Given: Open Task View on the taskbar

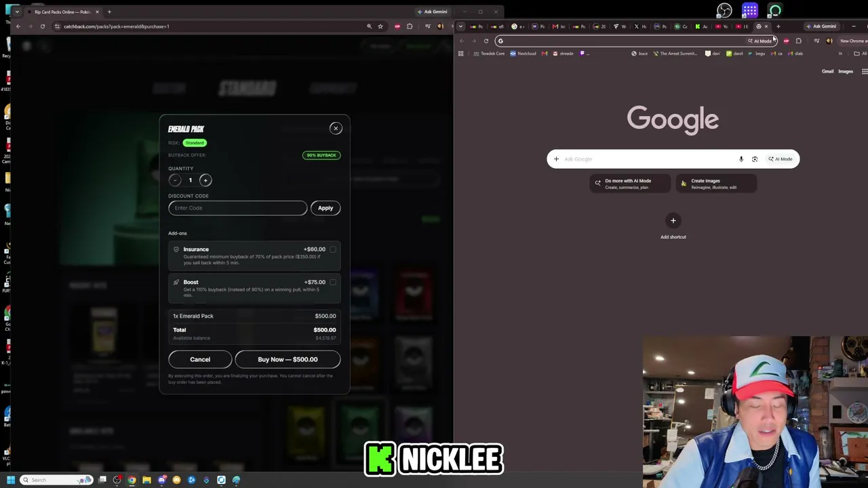Looking at the screenshot, I should coord(102,480).
